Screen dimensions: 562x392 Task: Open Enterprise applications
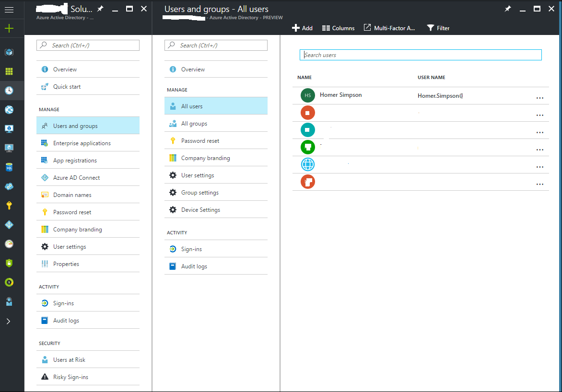click(88, 143)
